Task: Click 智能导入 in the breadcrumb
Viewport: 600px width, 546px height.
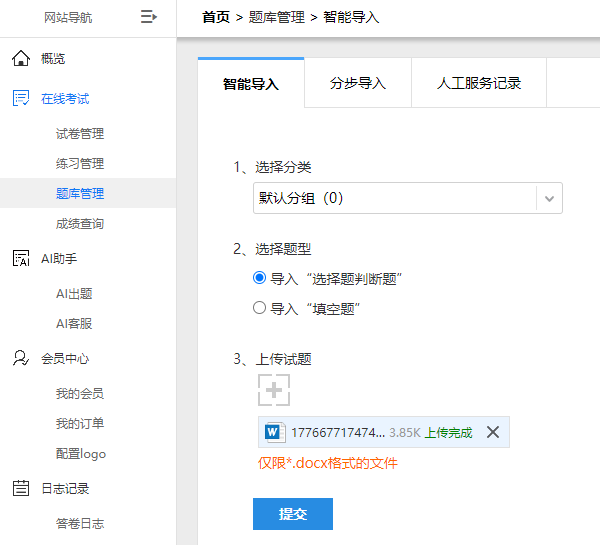Action: 351,17
